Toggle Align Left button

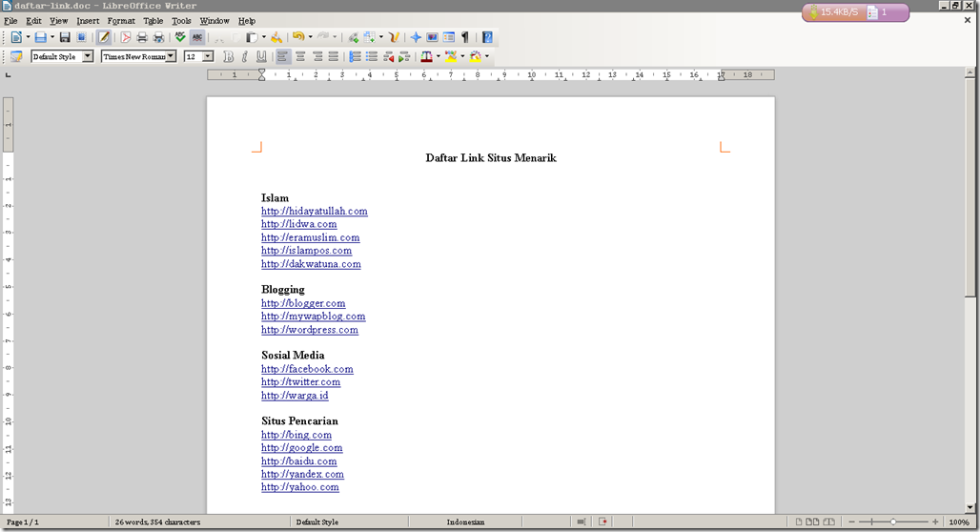pos(283,57)
